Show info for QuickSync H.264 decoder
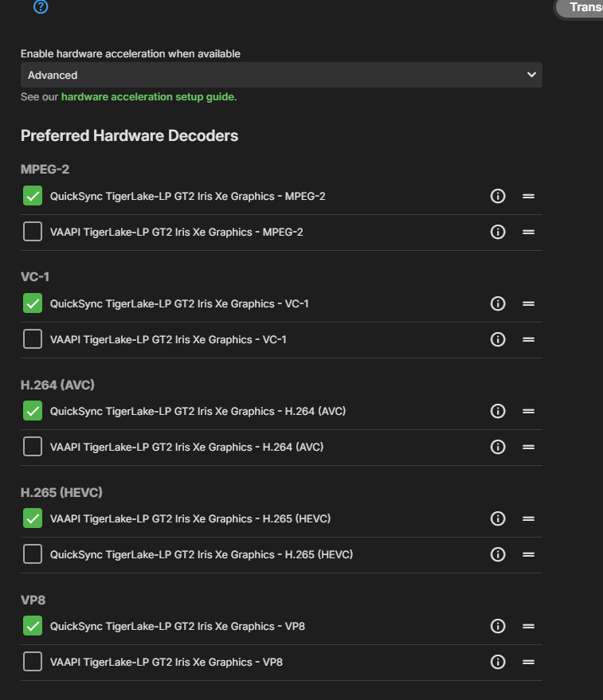The image size is (603, 700). (x=498, y=411)
